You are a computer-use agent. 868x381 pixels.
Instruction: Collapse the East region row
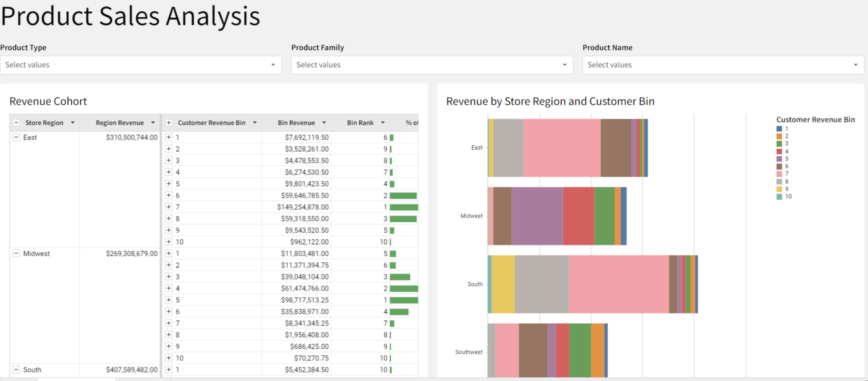coord(16,137)
